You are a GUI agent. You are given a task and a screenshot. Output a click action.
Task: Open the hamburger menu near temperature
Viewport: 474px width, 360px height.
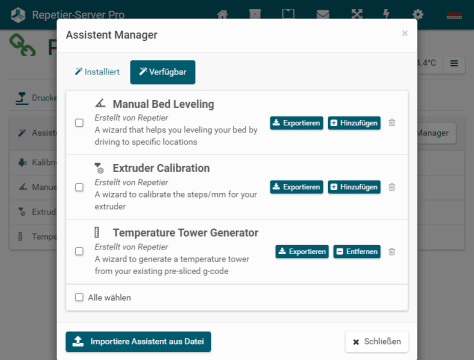(454, 63)
